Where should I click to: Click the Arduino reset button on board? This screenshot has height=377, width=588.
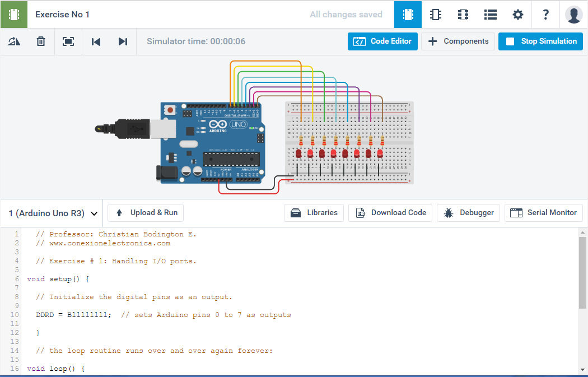click(170, 110)
